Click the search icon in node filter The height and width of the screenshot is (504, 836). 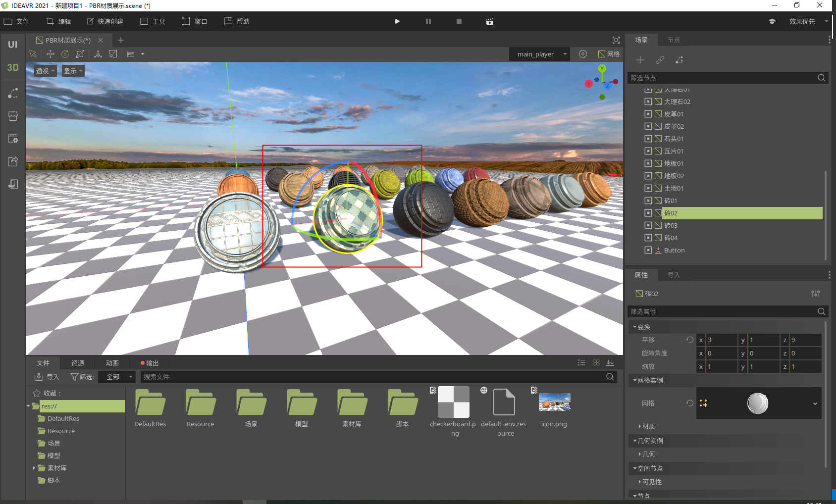click(x=821, y=78)
